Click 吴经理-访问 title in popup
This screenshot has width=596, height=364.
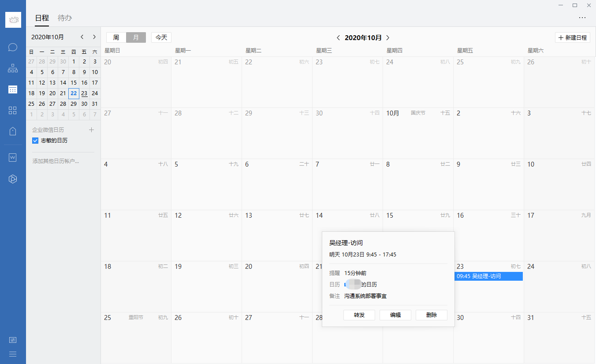pyautogui.click(x=346, y=243)
